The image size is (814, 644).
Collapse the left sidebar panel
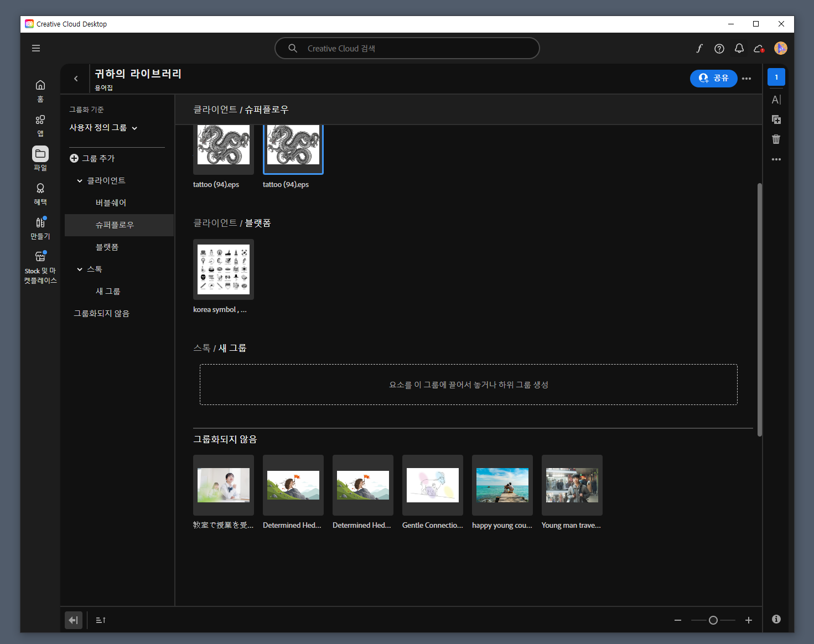(x=74, y=620)
